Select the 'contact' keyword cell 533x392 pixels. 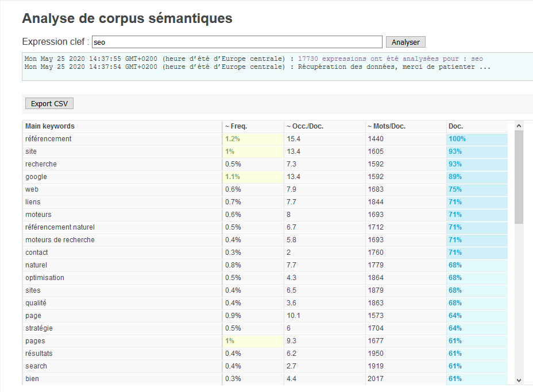[x=122, y=253]
